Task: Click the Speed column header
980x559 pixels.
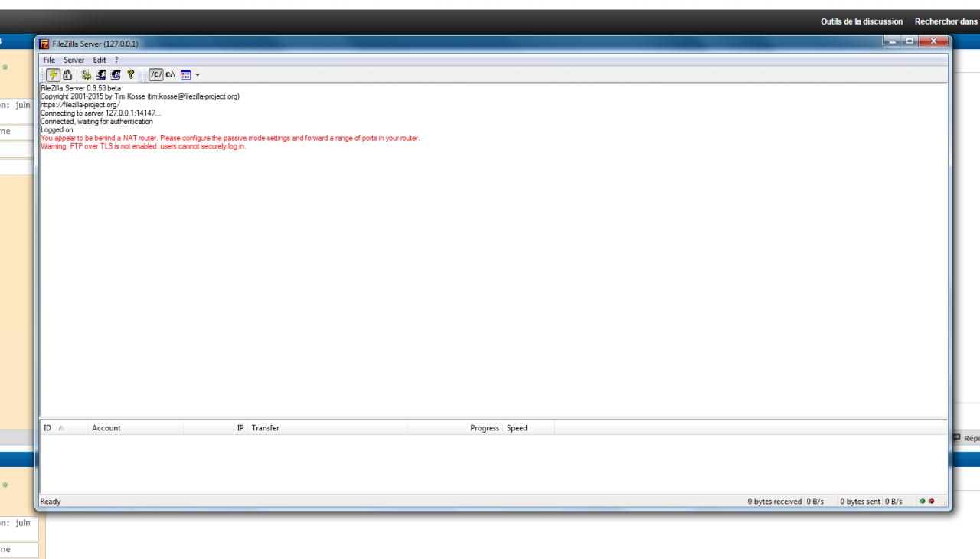Action: pyautogui.click(x=528, y=428)
